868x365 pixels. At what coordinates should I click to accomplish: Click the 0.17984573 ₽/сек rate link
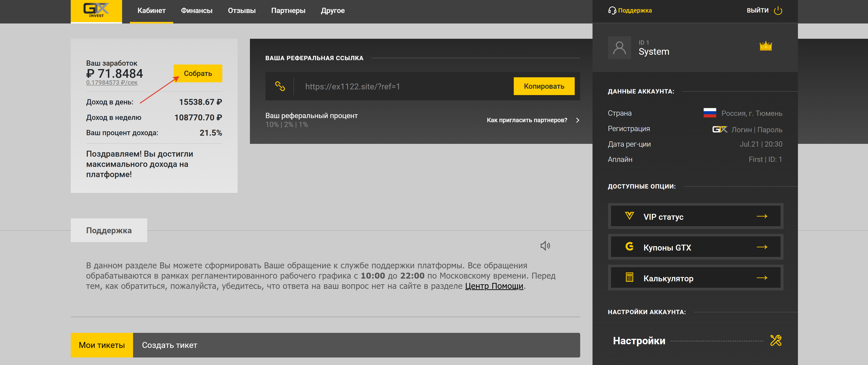click(x=112, y=83)
